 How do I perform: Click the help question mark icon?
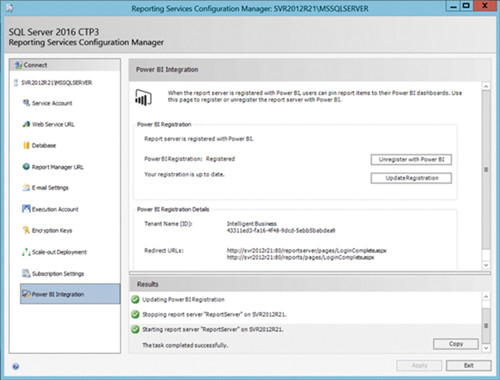[16, 366]
